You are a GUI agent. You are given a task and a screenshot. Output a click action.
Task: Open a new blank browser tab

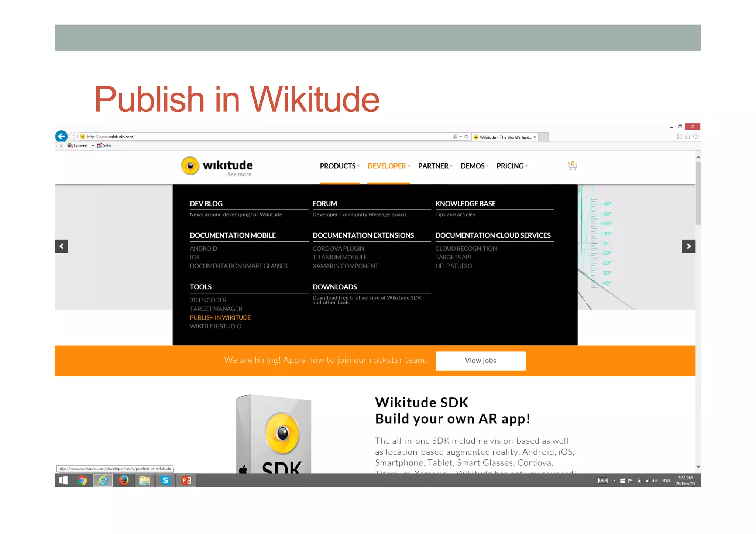coord(543,137)
